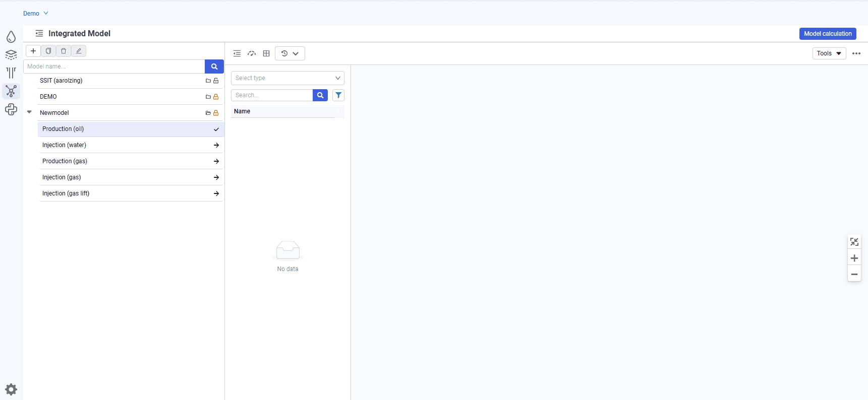
Task: Toggle the orange lock on DEMO row
Action: pos(216,97)
